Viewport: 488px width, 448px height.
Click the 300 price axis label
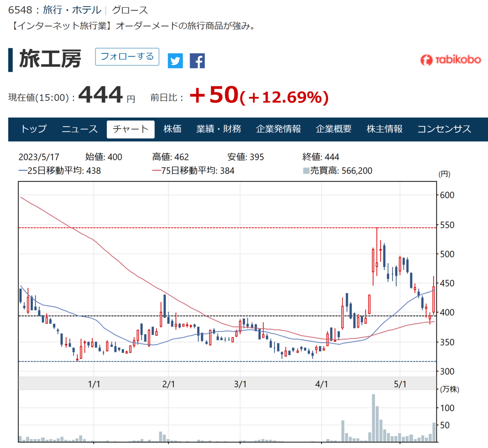click(447, 372)
